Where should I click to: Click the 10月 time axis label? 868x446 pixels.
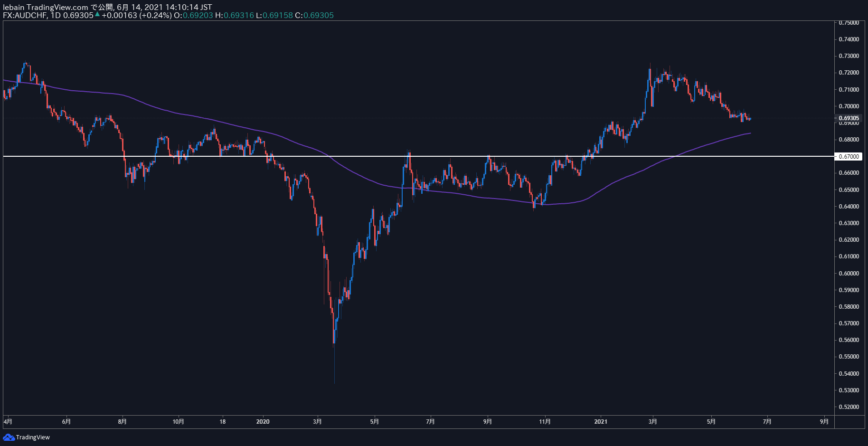click(178, 422)
